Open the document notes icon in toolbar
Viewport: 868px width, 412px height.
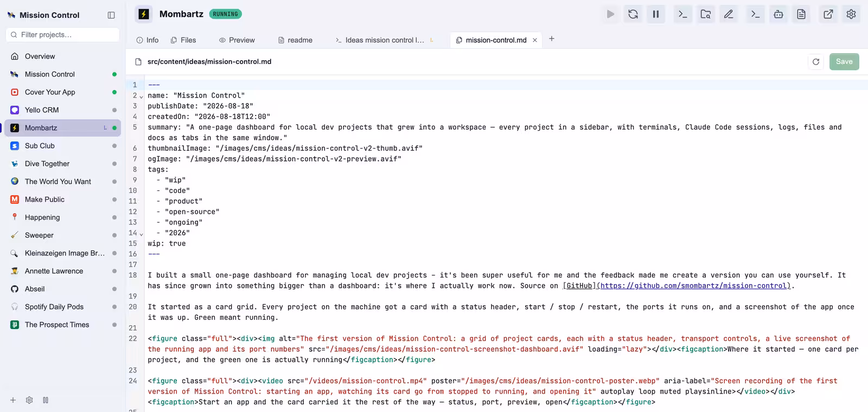point(801,14)
